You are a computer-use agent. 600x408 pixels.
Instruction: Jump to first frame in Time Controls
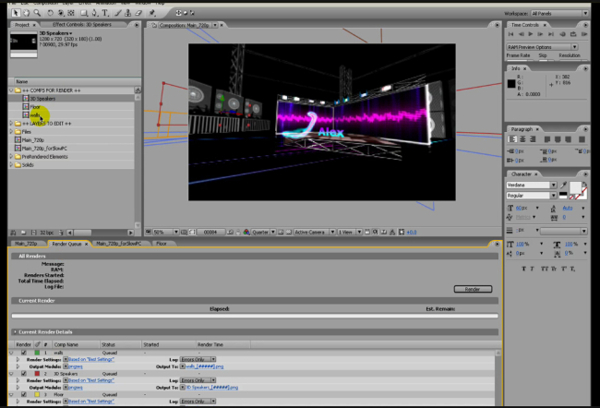coord(511,34)
